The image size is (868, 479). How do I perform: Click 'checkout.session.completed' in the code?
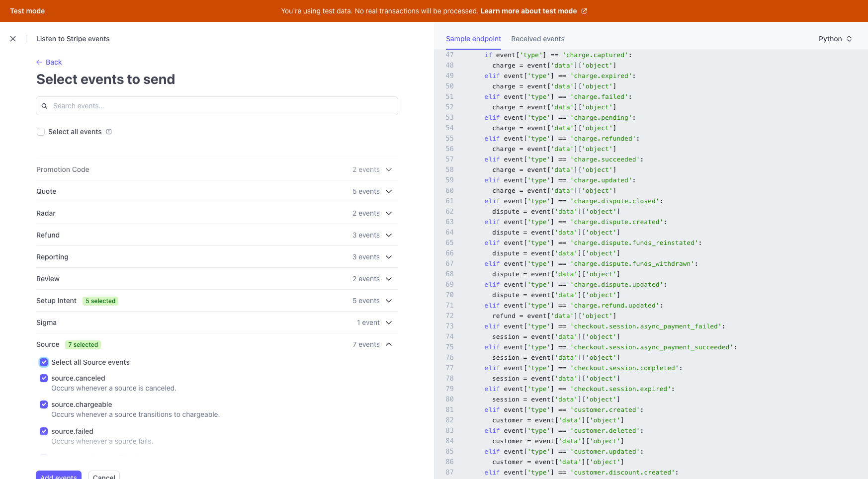pos(624,368)
